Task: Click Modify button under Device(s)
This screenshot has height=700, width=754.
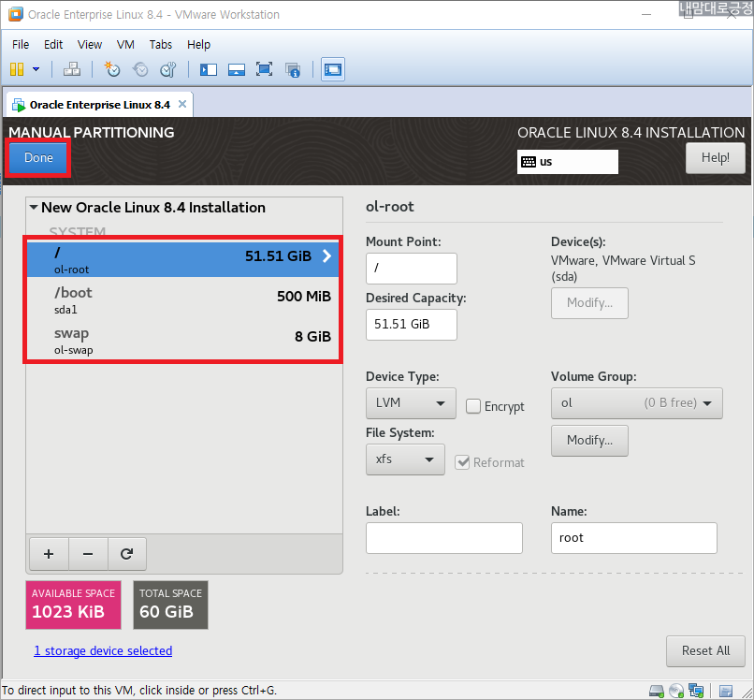Action: click(589, 302)
